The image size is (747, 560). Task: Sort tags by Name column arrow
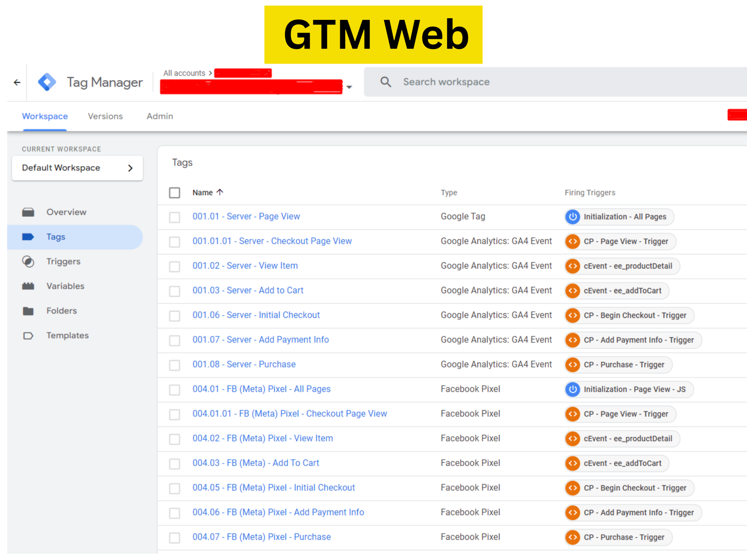(x=220, y=192)
